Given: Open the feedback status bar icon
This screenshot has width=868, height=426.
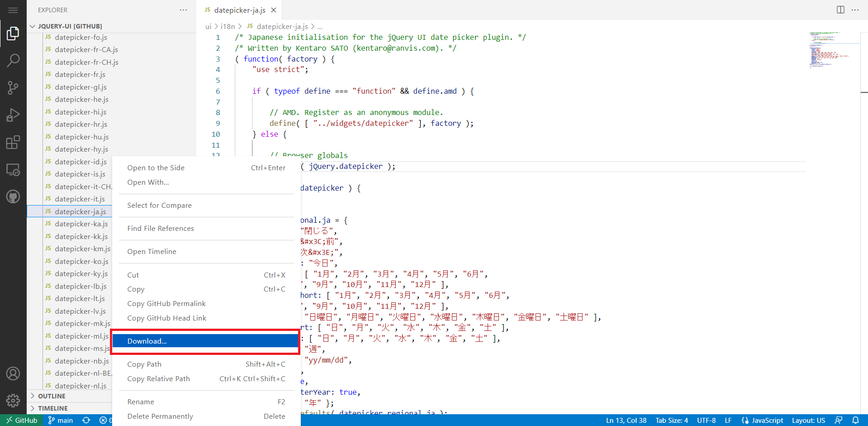Looking at the screenshot, I should (x=839, y=420).
